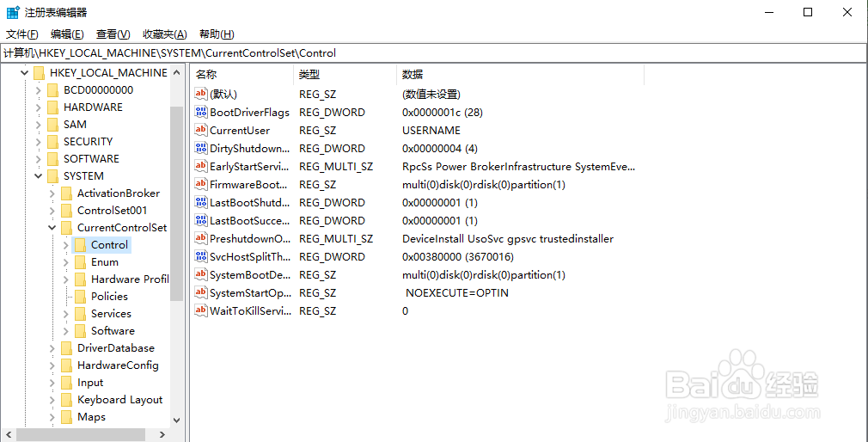Image resolution: width=868 pixels, height=442 pixels.
Task: Collapse the CurrentControlSet key
Action: click(x=52, y=228)
